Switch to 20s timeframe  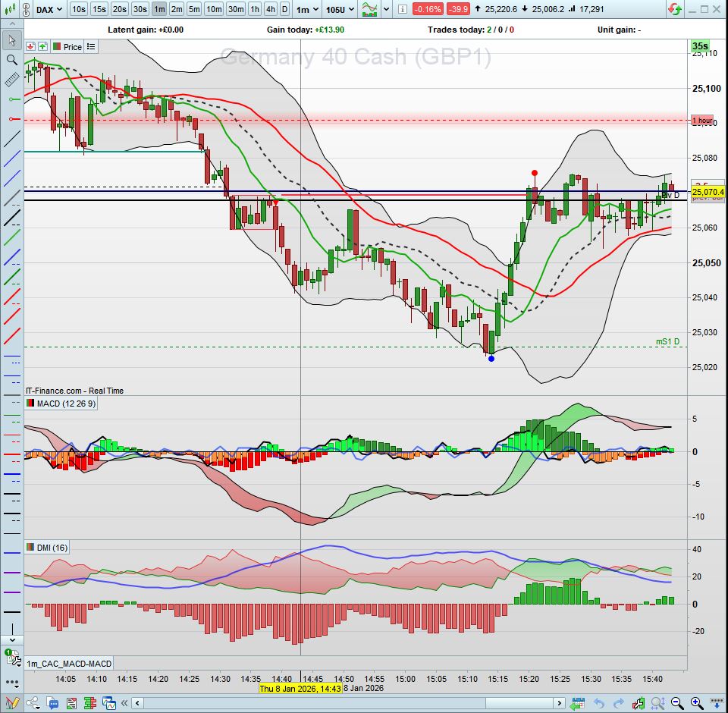[119, 9]
